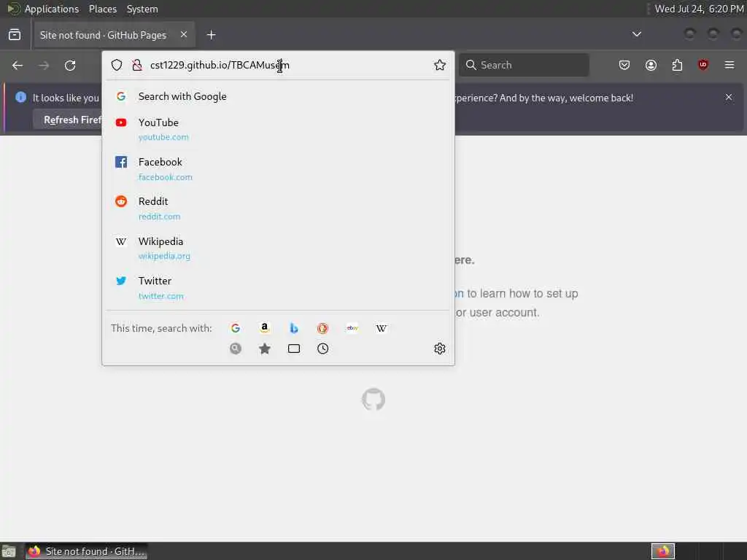Click the Firefox taskbar window button

pos(87,551)
